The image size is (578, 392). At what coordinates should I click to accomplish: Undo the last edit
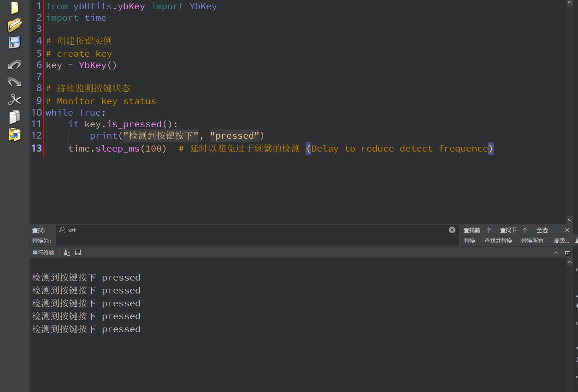15,64
